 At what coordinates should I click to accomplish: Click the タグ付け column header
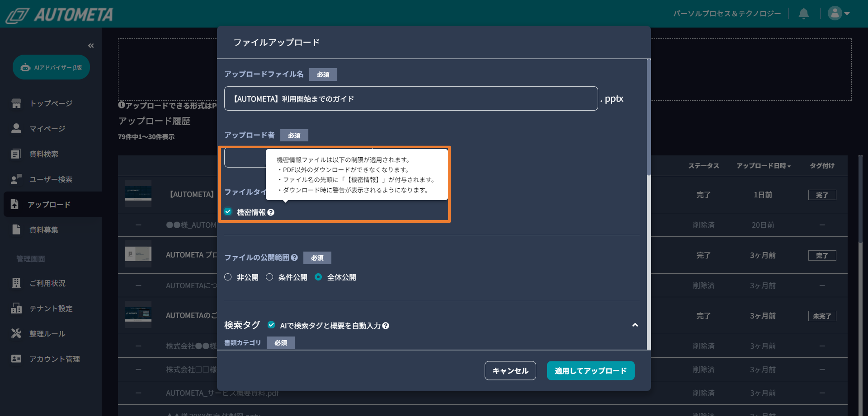[x=822, y=166]
